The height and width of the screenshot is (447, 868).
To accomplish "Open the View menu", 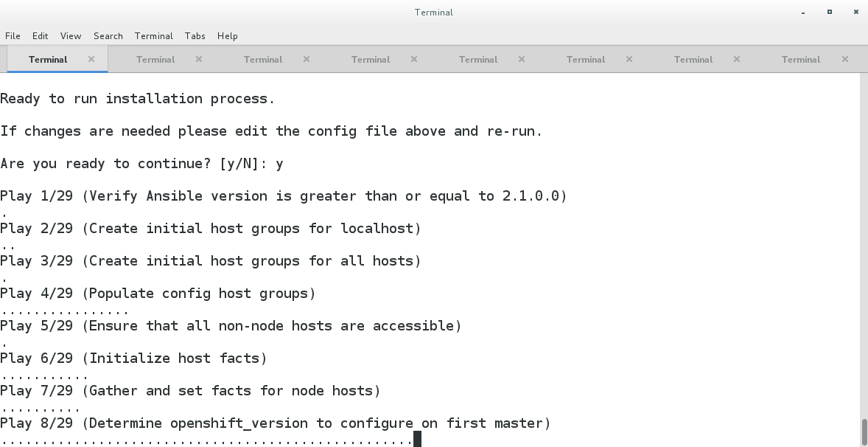I will (71, 35).
